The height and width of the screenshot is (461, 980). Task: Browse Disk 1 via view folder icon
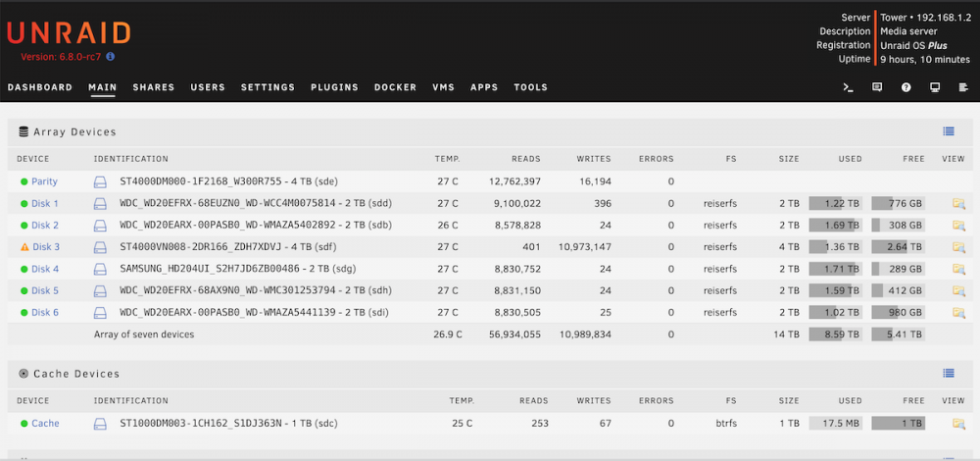[x=958, y=203]
